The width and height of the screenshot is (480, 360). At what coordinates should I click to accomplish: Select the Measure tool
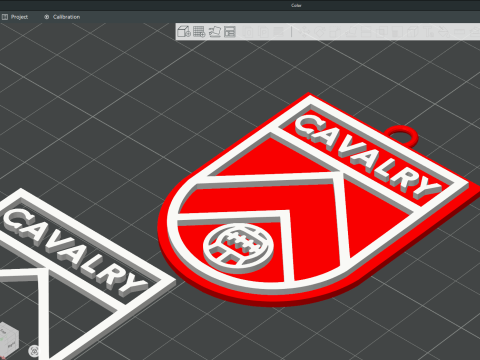tap(459, 32)
